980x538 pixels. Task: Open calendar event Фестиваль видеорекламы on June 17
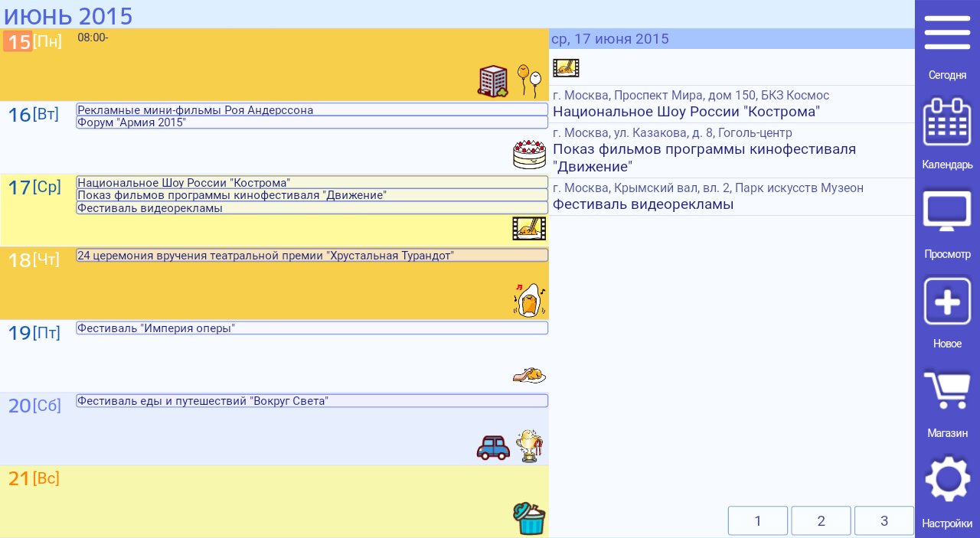click(x=312, y=207)
